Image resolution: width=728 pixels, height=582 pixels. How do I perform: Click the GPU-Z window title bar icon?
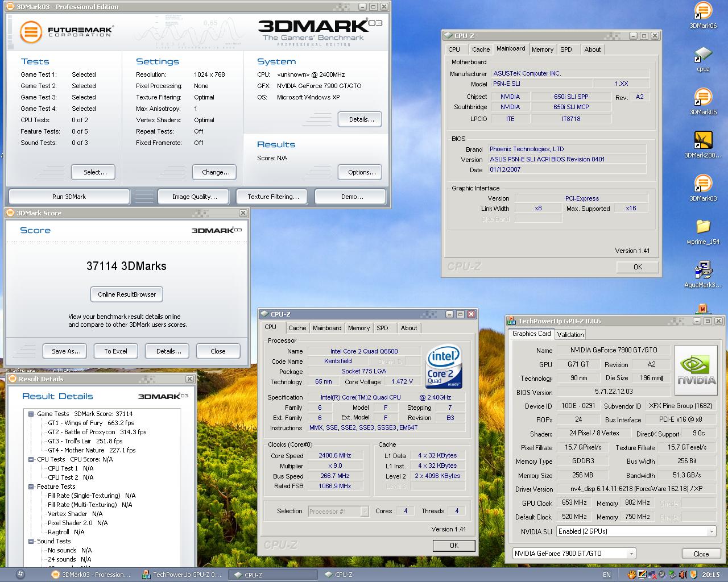(512, 321)
